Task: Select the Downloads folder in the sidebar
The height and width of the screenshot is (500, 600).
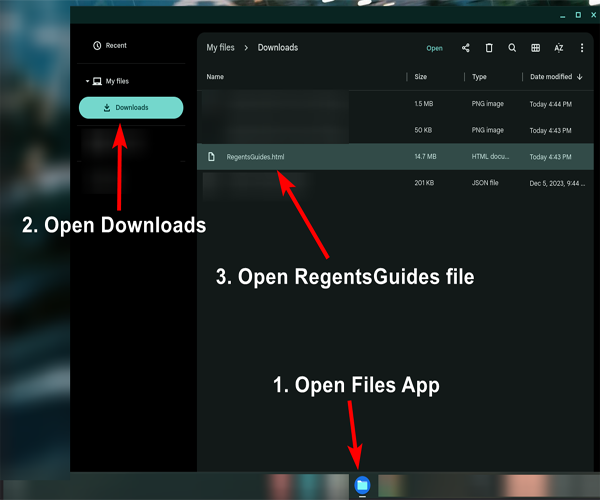Action: point(131,108)
